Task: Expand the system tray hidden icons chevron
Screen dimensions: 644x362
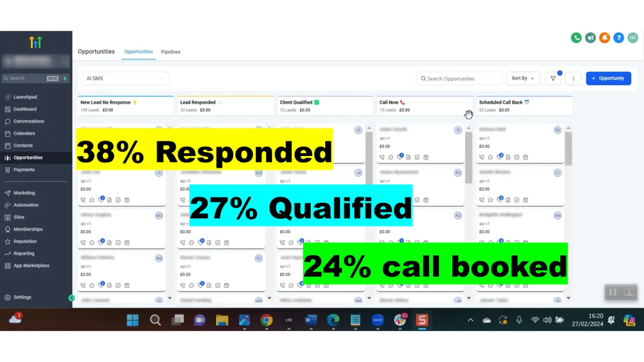Action: 471,320
